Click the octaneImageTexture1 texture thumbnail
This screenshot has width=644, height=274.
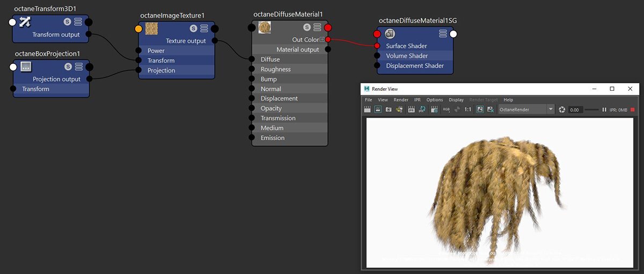pyautogui.click(x=152, y=28)
